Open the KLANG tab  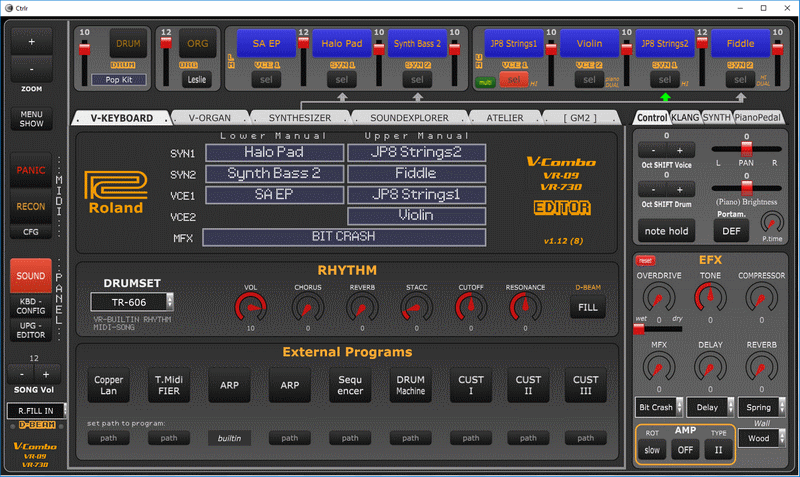click(x=685, y=118)
